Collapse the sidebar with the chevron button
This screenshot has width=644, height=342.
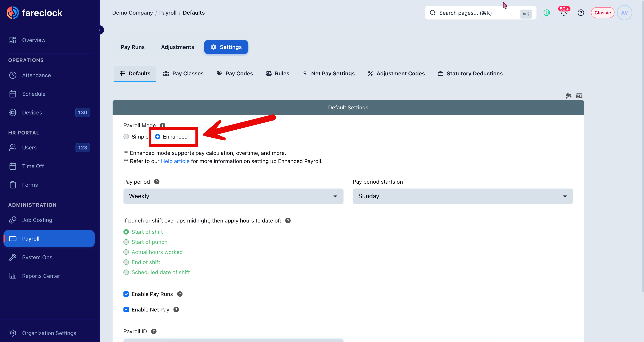pyautogui.click(x=100, y=30)
